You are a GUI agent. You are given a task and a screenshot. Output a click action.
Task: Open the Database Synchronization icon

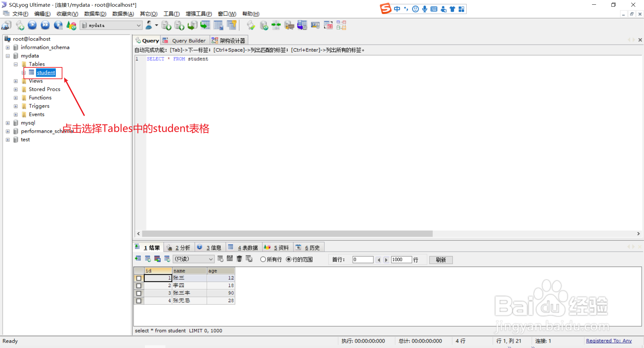click(x=264, y=25)
